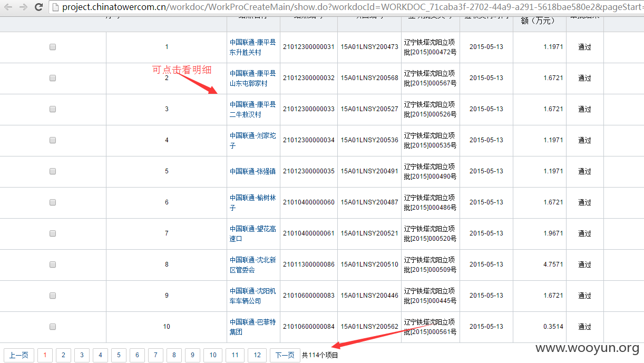Select site code 21011300000086

(x=309, y=264)
